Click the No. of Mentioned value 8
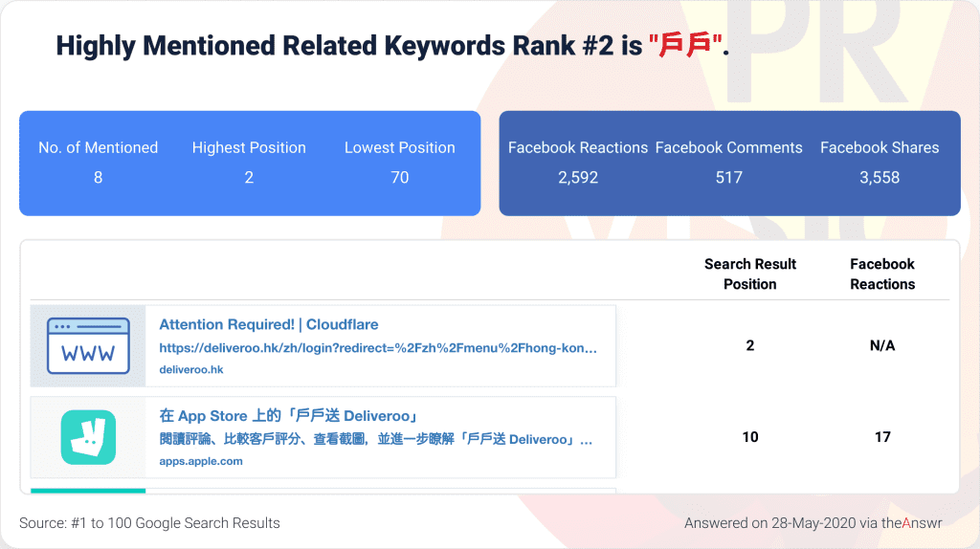 99,177
